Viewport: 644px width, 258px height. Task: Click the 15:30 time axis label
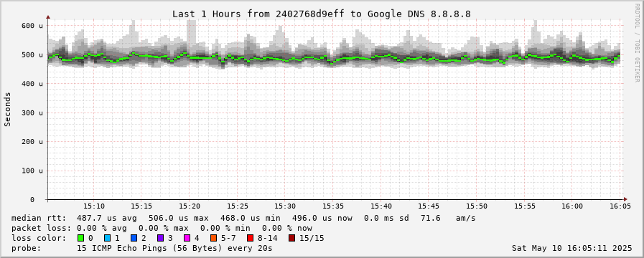click(285, 206)
